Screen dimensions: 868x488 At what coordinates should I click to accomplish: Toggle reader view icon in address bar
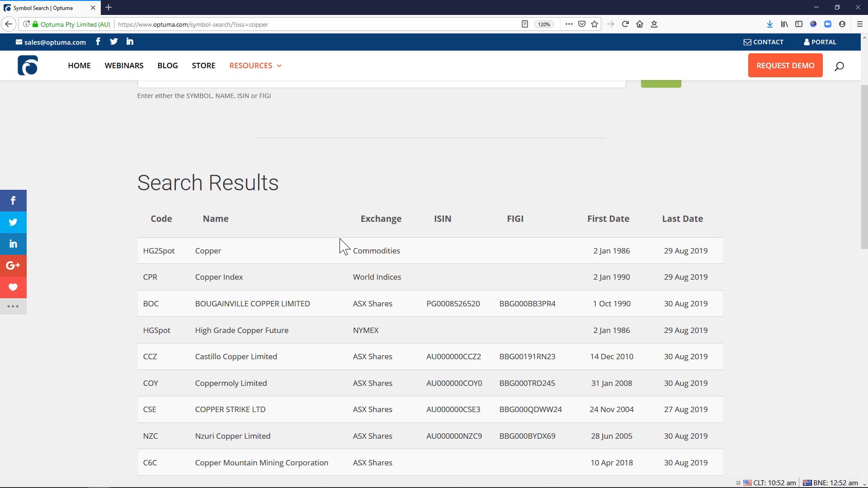[525, 24]
